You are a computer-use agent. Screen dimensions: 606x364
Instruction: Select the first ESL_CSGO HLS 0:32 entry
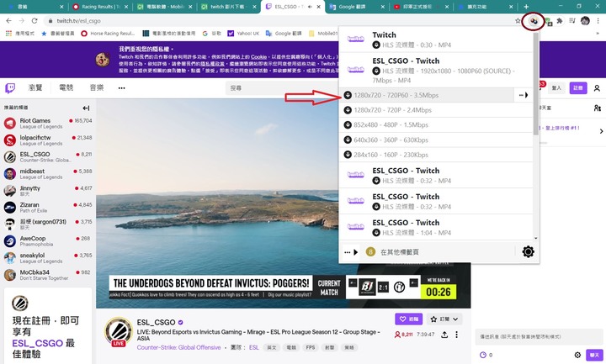(436, 175)
